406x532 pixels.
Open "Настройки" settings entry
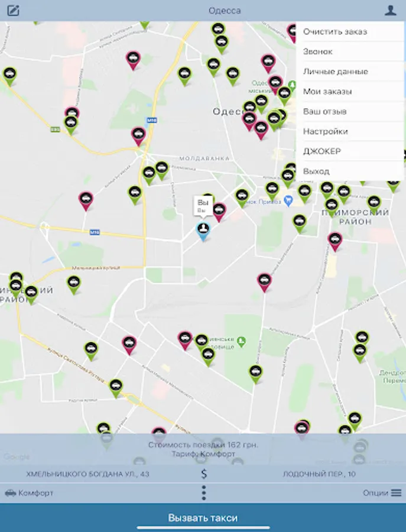pyautogui.click(x=350, y=131)
